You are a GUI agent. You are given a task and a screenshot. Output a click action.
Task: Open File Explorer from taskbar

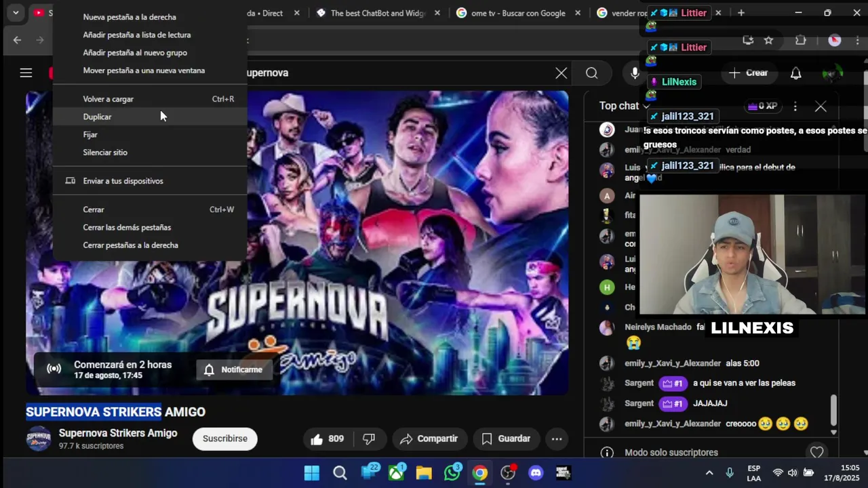[424, 473]
